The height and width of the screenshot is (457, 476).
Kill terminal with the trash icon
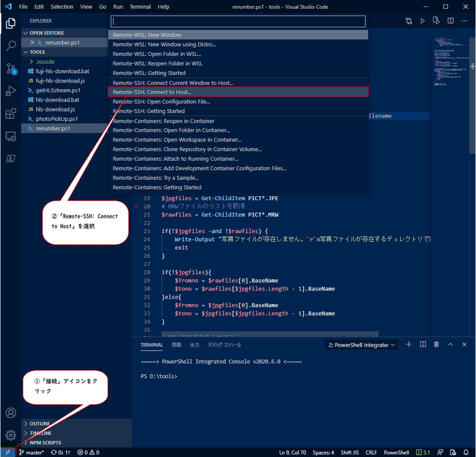pyautogui.click(x=436, y=345)
